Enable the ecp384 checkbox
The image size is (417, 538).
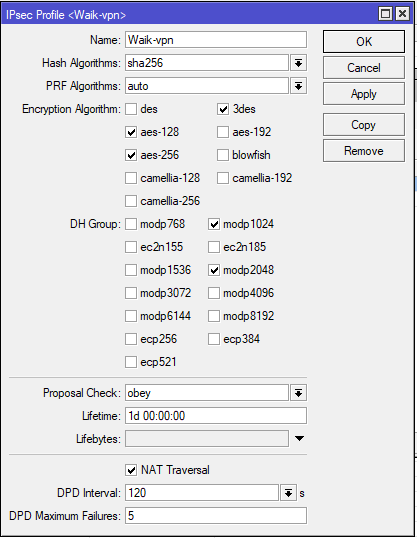[214, 339]
